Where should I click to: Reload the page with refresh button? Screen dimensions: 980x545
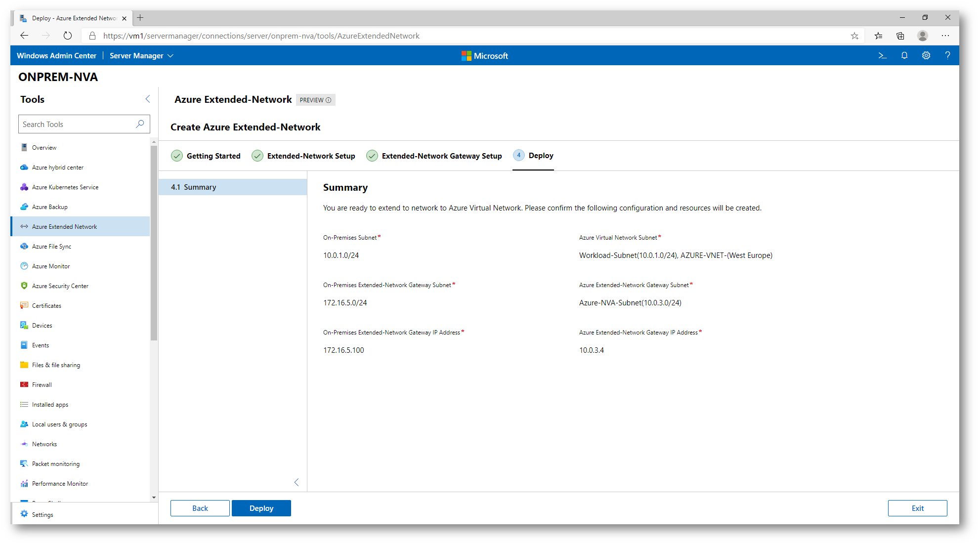tap(68, 36)
